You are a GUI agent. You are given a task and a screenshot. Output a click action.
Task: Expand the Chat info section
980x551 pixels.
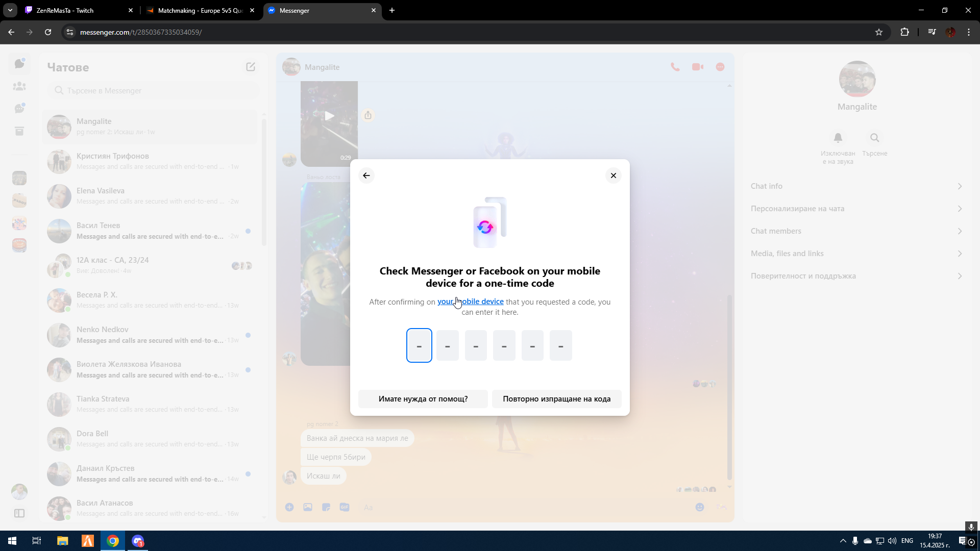856,186
